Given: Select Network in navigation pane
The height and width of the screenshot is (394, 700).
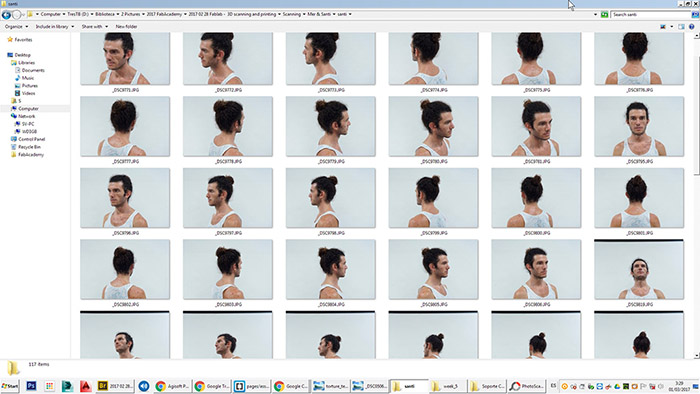Looking at the screenshot, I should click(x=26, y=116).
